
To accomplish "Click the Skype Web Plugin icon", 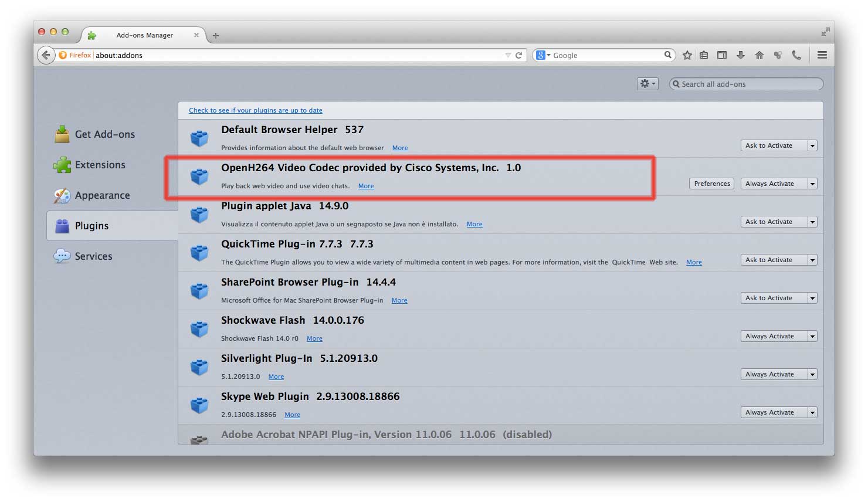I will pos(199,405).
